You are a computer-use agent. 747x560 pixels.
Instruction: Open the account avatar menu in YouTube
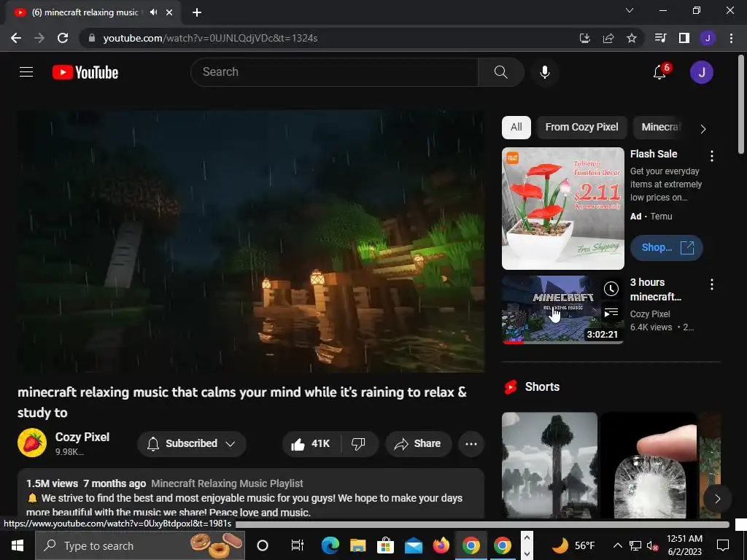coord(701,72)
